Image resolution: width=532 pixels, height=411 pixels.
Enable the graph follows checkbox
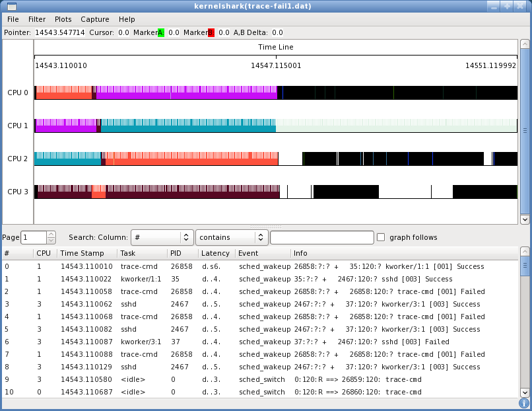tap(381, 237)
